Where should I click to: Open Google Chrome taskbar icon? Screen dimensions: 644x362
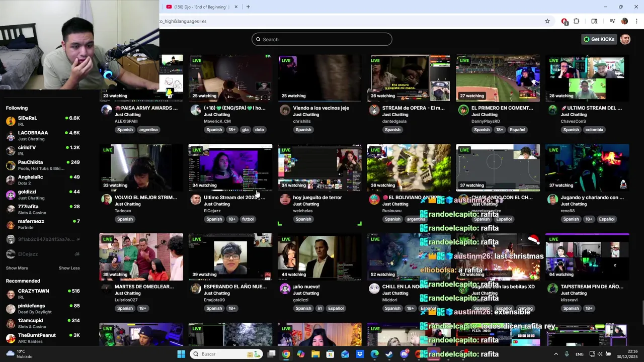pos(286,354)
